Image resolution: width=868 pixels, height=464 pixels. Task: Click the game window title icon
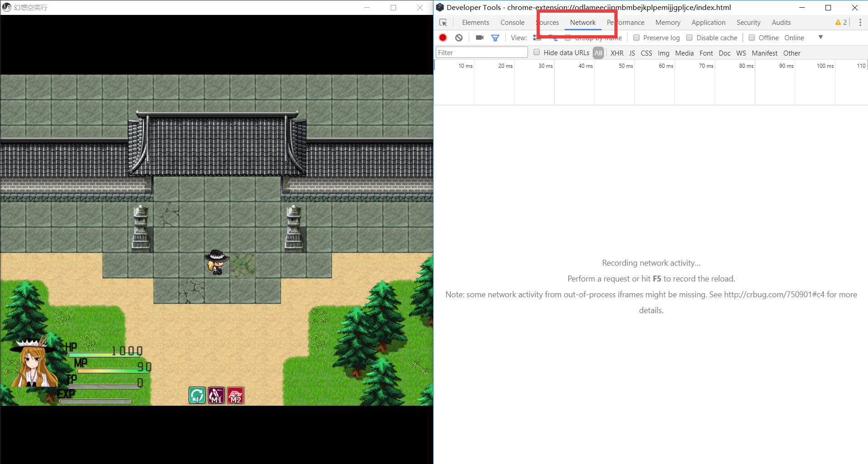[7, 7]
